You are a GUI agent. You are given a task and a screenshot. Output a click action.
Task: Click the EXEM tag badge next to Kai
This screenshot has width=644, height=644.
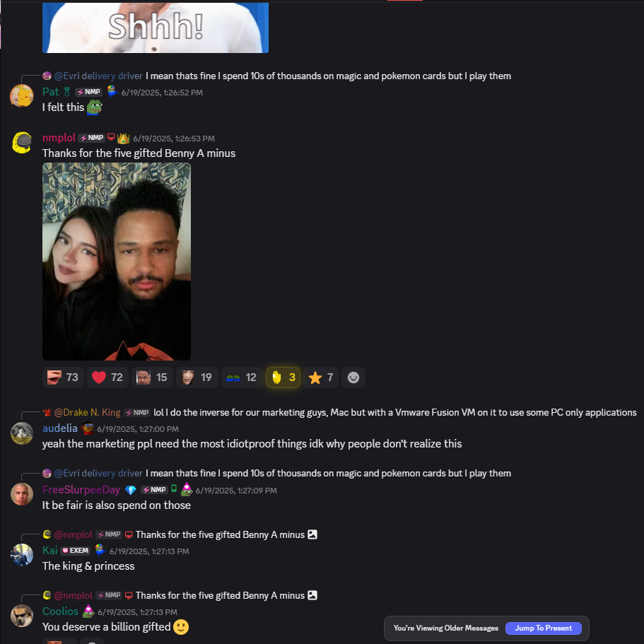pyautogui.click(x=75, y=551)
